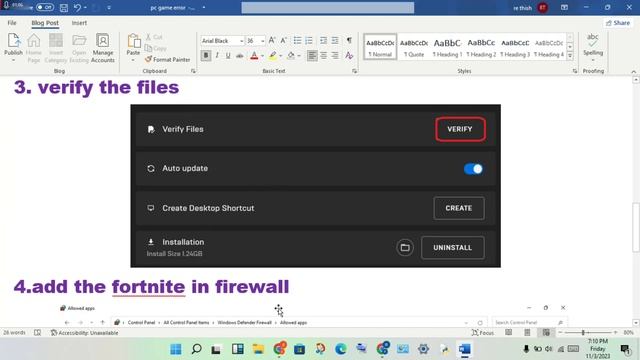Click the zoom slider handle
640x360 pixels.
tap(583, 333)
